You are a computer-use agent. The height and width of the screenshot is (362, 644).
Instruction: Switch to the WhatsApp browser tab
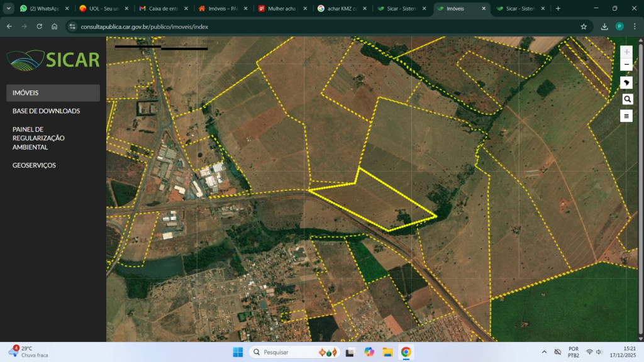tap(42, 9)
